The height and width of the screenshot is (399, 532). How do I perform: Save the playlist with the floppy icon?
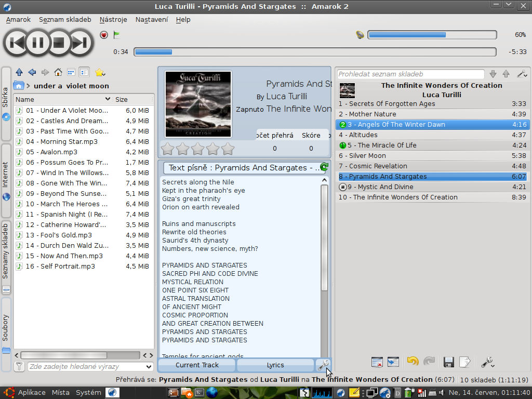[x=448, y=362]
